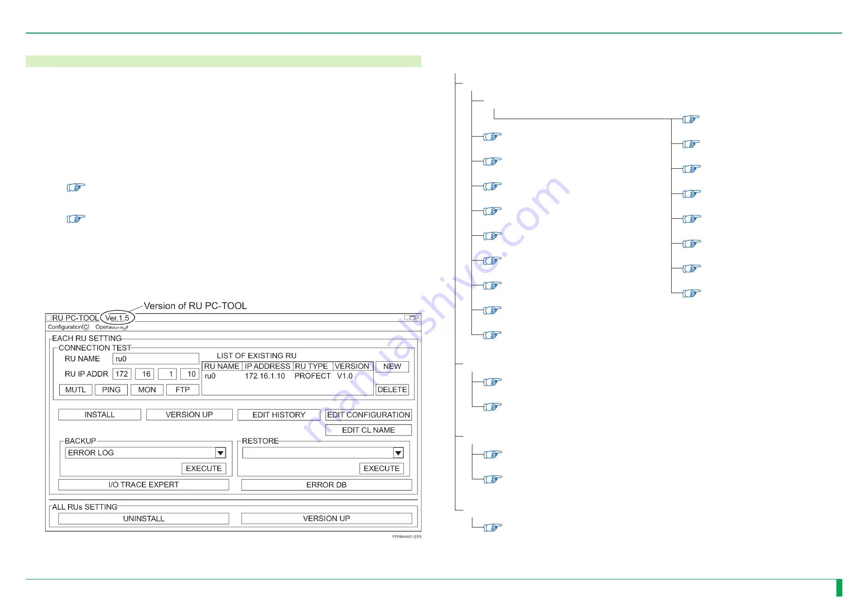The height and width of the screenshot is (614, 868).
Task: Click EXECUTE in the BACKUP group
Action: 204,469
